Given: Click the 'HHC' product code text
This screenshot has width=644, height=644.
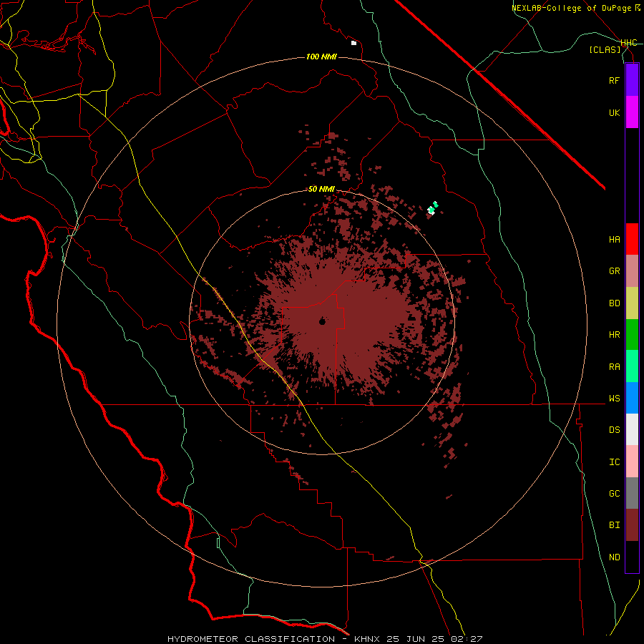Looking at the screenshot, I should pyautogui.click(x=629, y=43).
